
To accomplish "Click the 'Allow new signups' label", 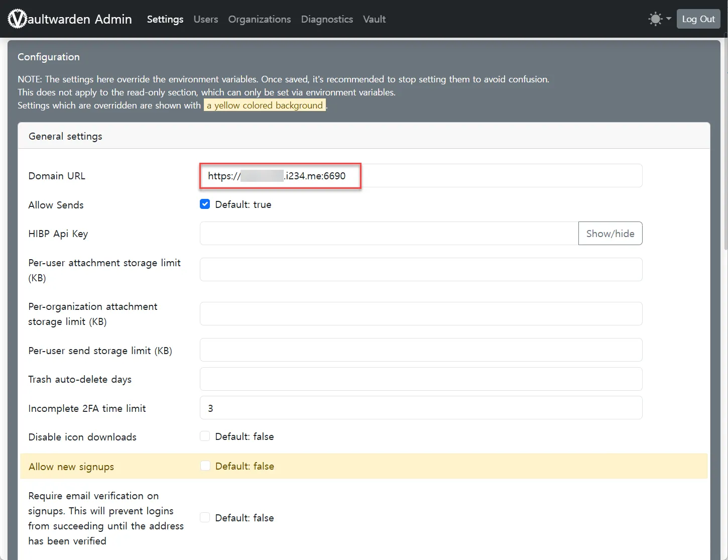I will [x=71, y=467].
